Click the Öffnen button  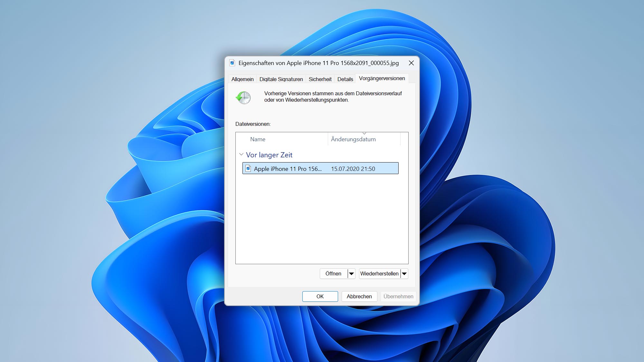333,274
